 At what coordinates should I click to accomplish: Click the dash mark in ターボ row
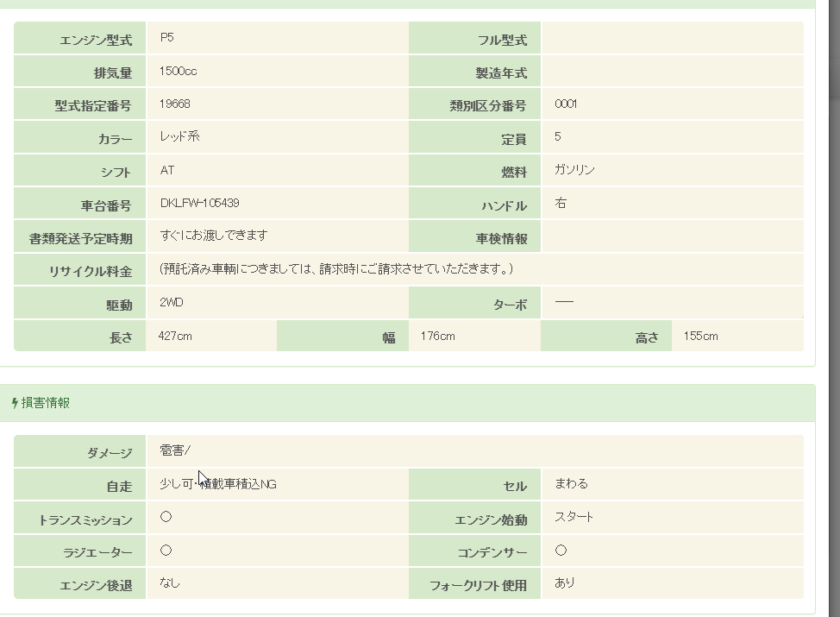564,303
